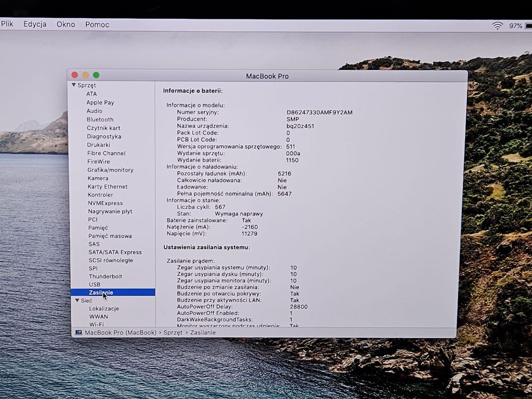Image resolution: width=532 pixels, height=399 pixels.
Task: Select Diagnostyka in the sidebar
Action: 104,136
